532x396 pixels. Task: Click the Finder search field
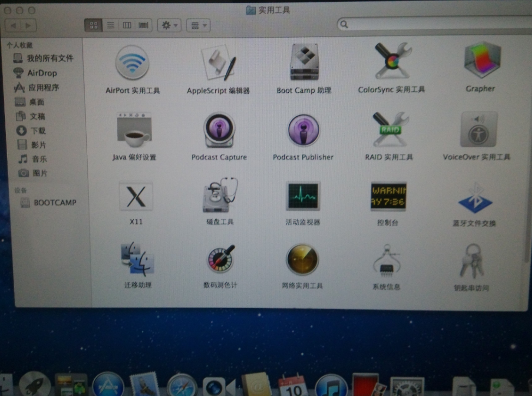click(x=434, y=24)
